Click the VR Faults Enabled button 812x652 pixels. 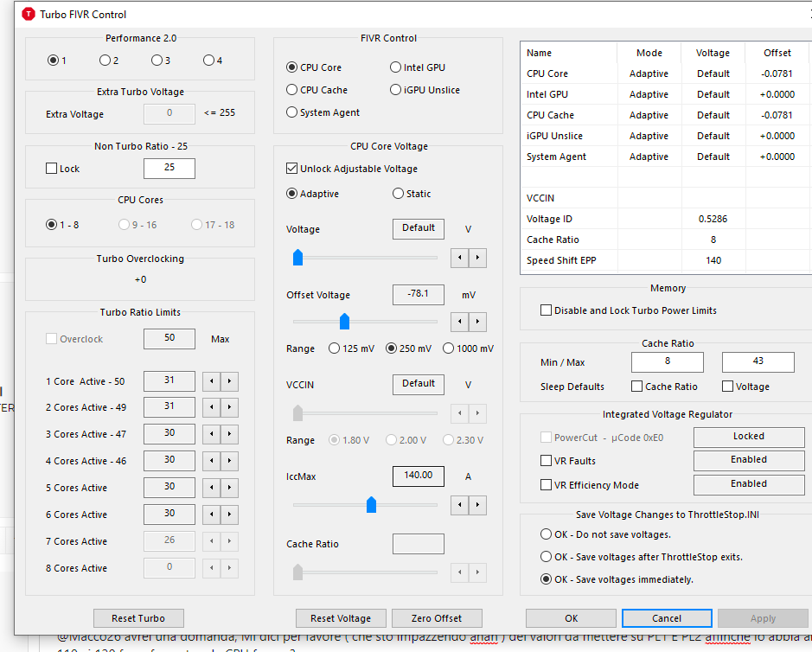click(749, 460)
